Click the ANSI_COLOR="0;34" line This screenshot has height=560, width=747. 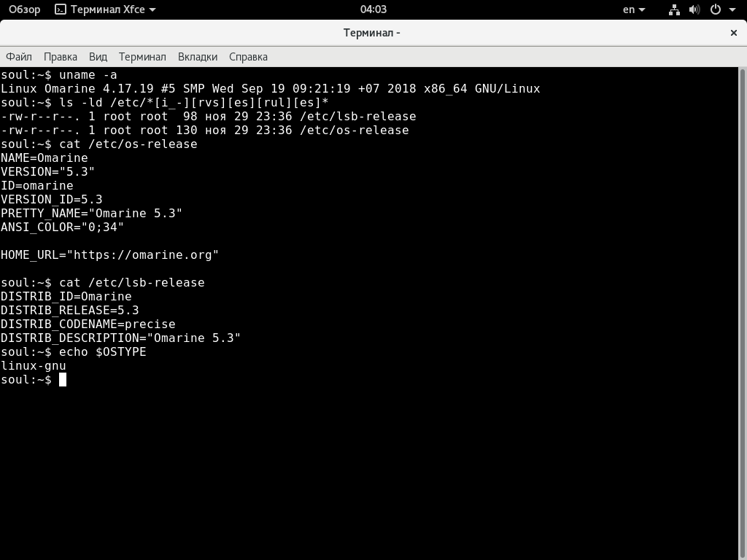[x=63, y=227]
